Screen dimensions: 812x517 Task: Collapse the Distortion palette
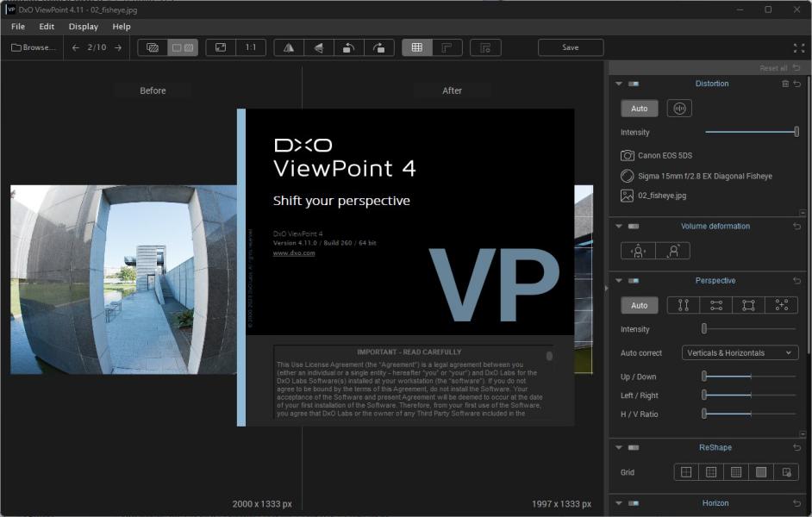[619, 84]
